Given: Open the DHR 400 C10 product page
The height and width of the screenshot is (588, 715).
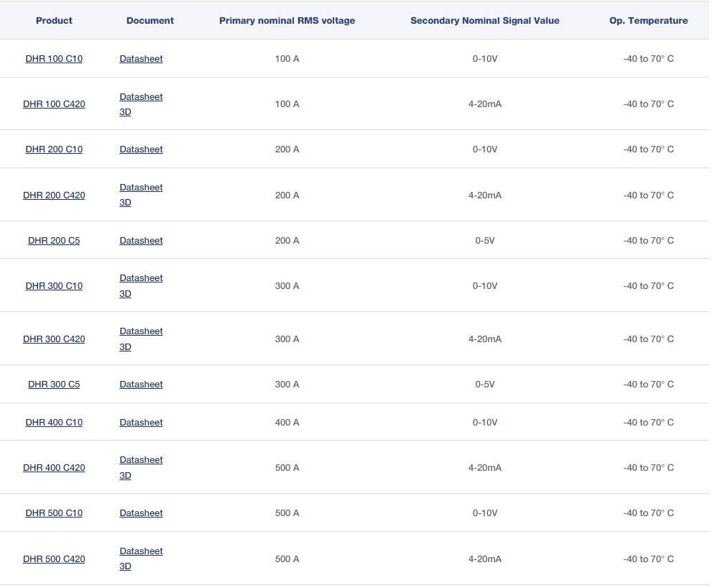Looking at the screenshot, I should (54, 423).
